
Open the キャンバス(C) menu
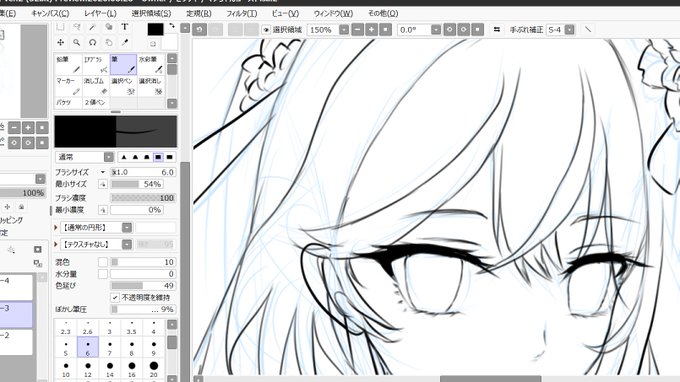click(50, 13)
